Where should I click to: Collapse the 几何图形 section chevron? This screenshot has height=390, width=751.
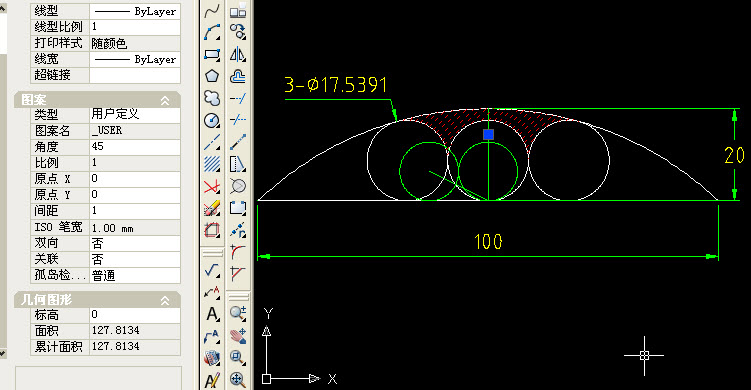[165, 300]
